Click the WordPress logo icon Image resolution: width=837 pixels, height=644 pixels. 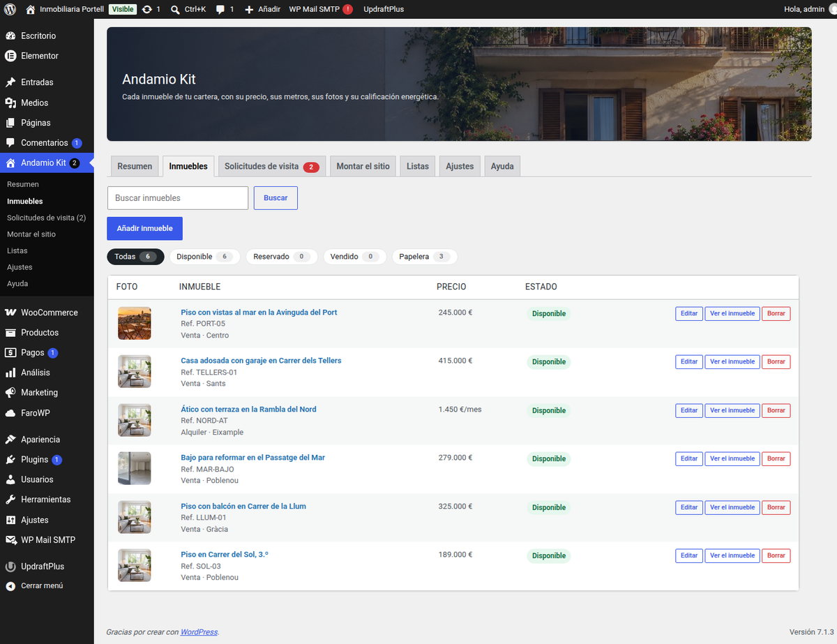pos(10,9)
